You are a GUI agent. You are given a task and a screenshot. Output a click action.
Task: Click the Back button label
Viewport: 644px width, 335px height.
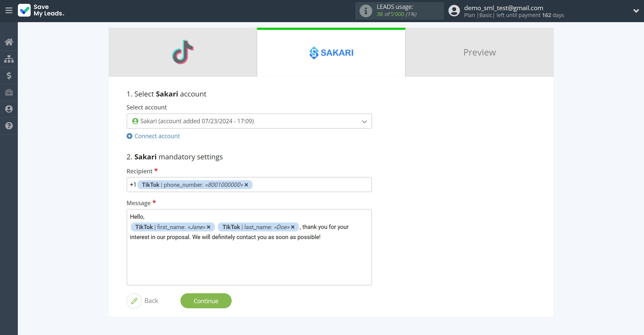tap(151, 301)
